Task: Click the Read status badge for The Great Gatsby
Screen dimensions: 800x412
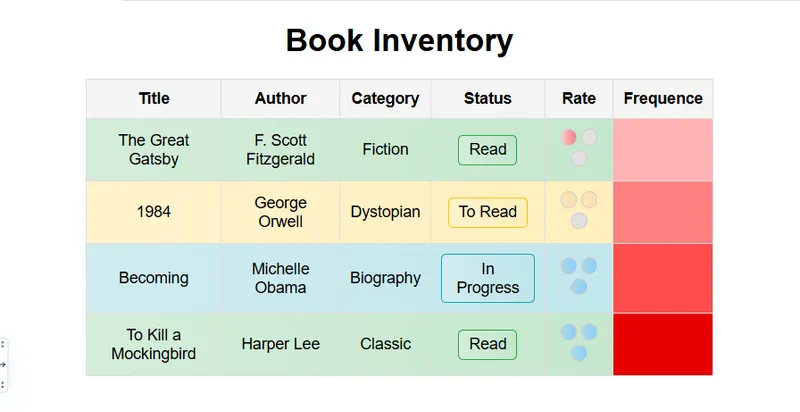Action: [x=487, y=150]
